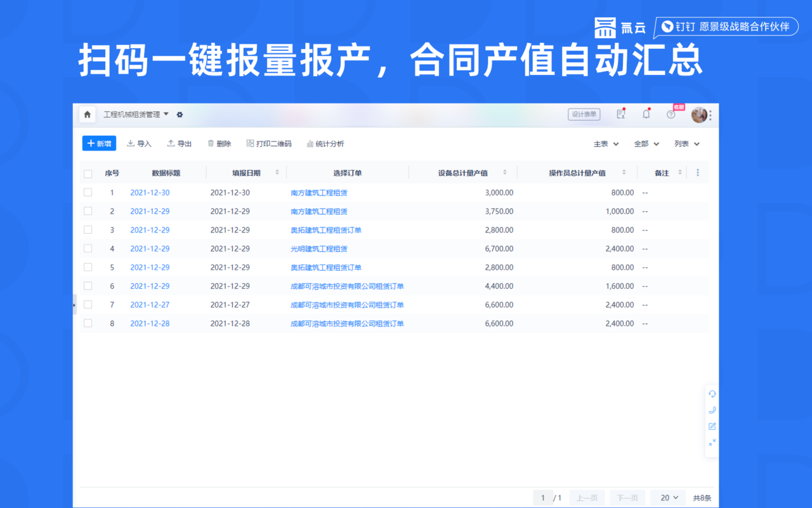The width and height of the screenshot is (812, 508).
Task: Click the 3,750.00 value cell
Action: 499,211
